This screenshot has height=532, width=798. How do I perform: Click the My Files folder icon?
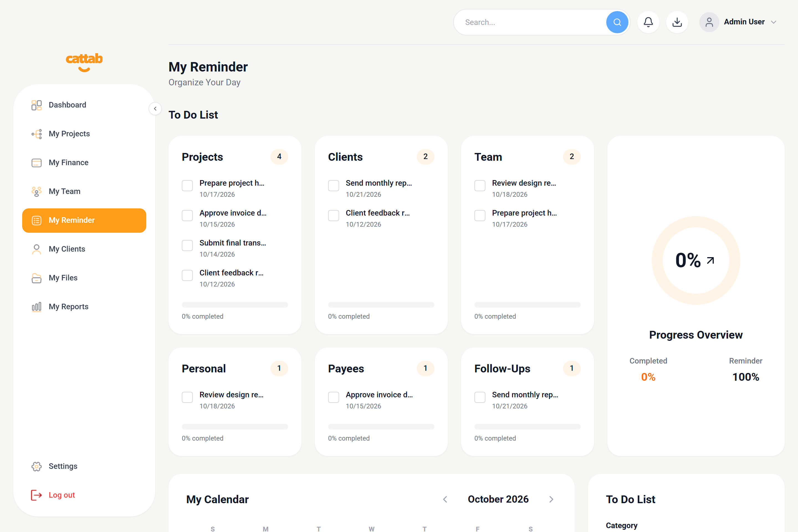[x=36, y=278]
